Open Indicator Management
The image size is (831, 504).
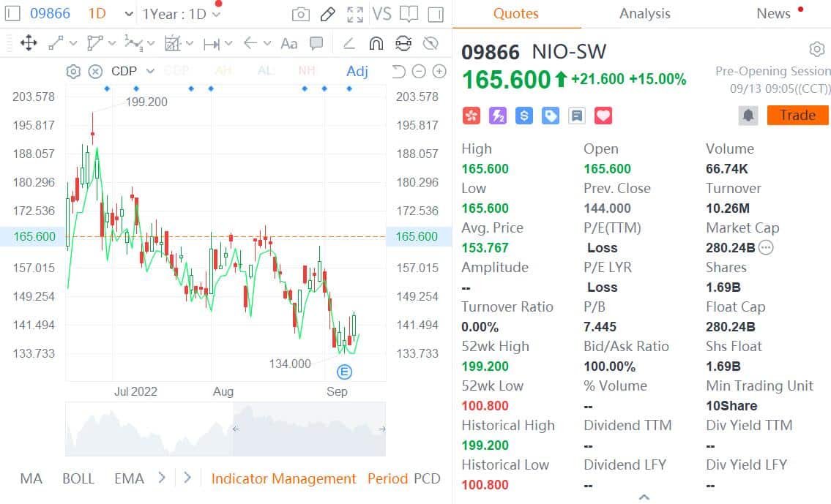click(284, 478)
